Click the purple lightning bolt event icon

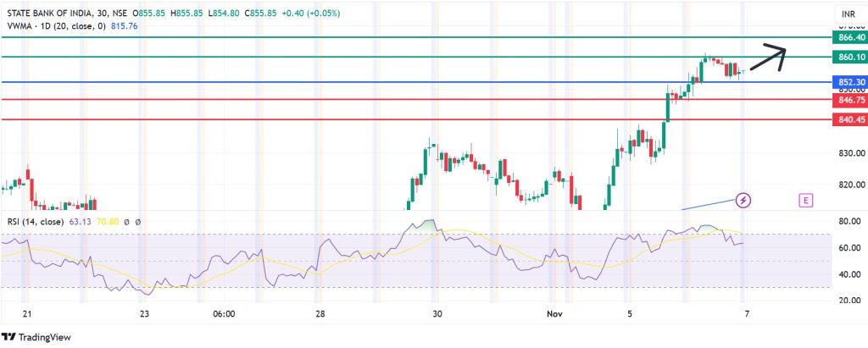[x=743, y=201]
